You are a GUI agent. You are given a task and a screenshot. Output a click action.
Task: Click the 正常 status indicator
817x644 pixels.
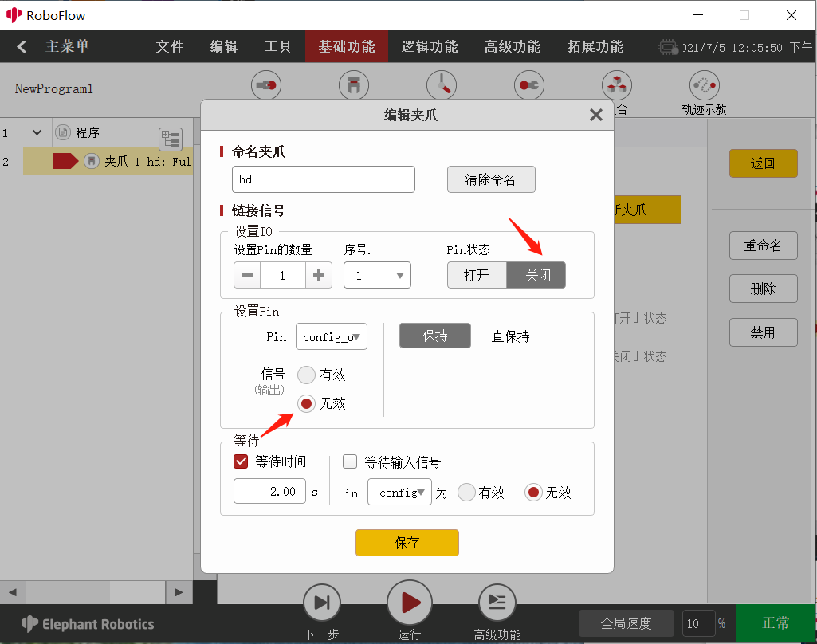pos(776,623)
